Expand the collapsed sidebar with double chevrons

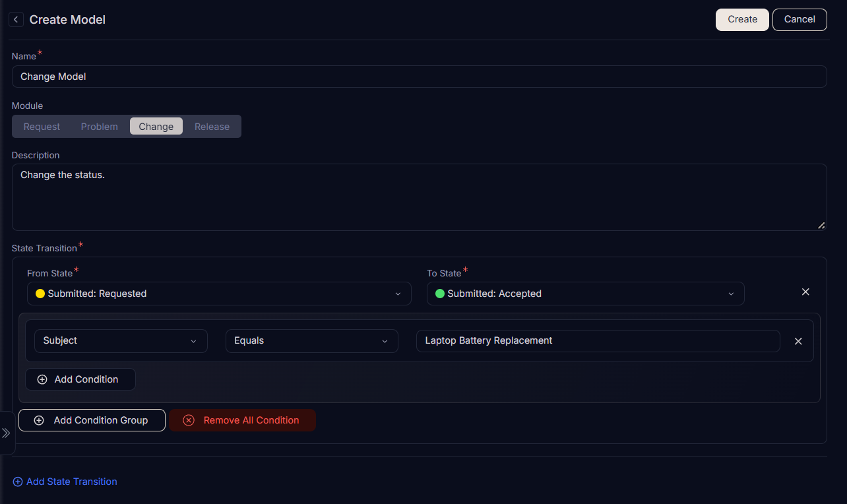click(6, 433)
